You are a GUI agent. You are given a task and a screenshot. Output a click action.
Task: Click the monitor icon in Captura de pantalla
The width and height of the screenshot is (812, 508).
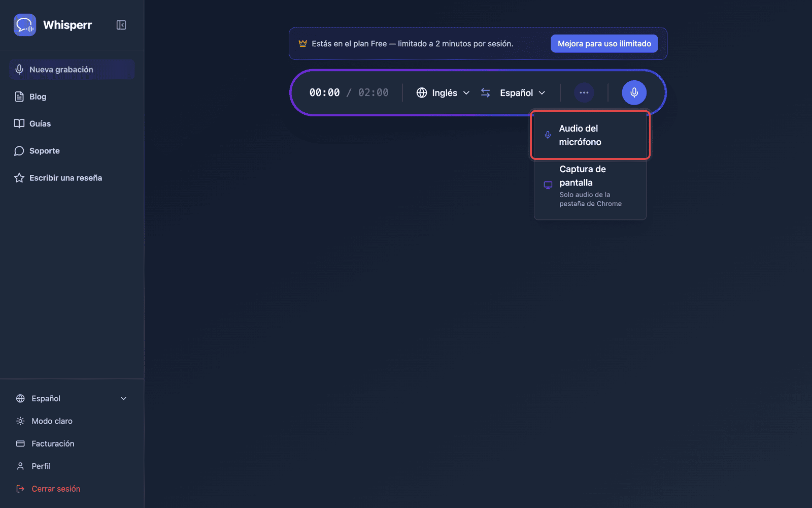548,185
